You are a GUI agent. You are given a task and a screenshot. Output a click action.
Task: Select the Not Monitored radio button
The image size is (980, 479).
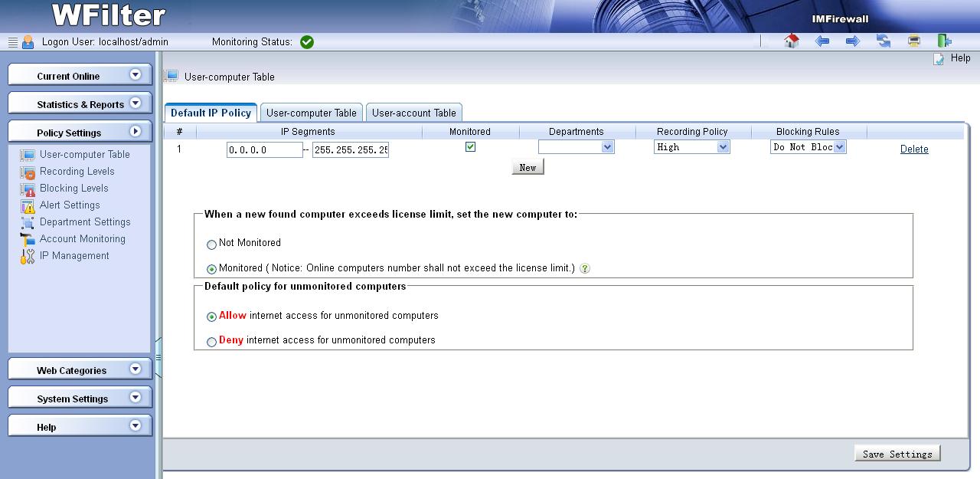[211, 244]
